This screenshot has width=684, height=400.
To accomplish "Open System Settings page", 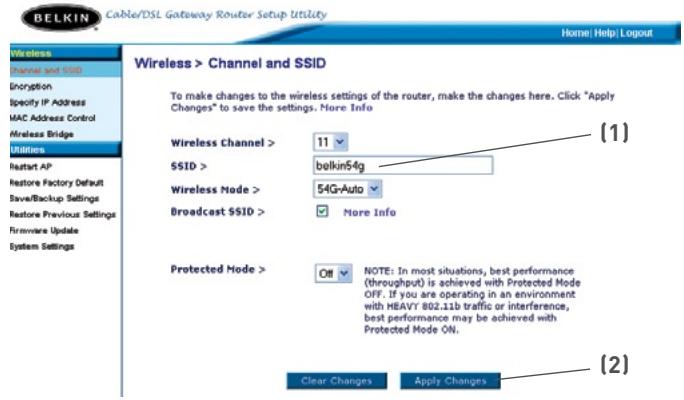I will (42, 246).
